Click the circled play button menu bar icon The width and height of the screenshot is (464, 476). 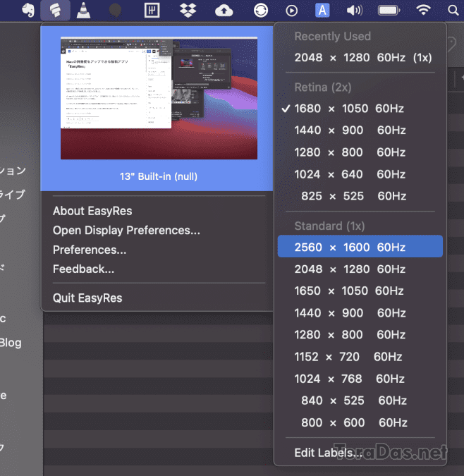[x=292, y=11]
